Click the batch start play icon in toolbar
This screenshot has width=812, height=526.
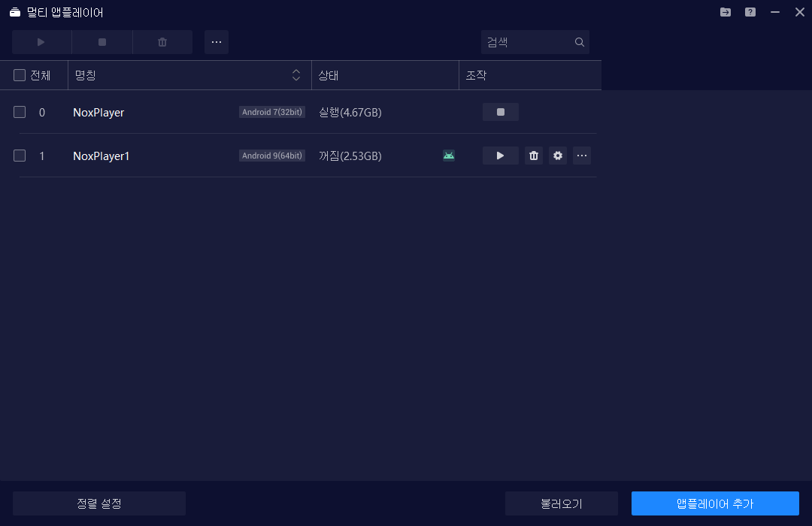tap(41, 42)
